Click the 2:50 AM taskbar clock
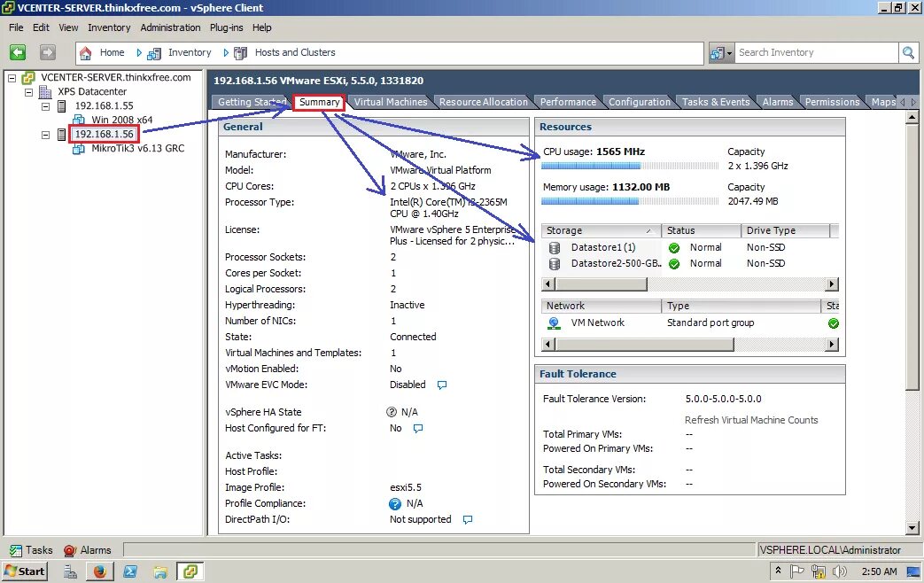The image size is (924, 583). 879,571
